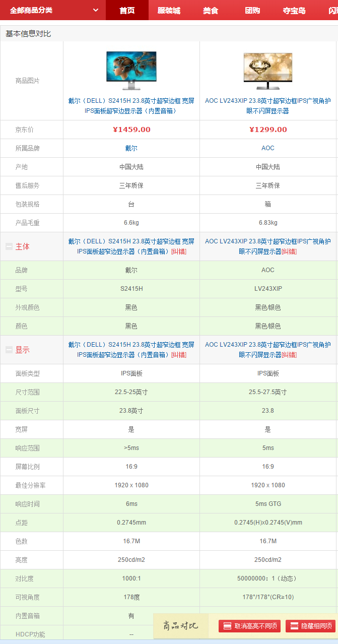Click the 戴尔 brand link
Viewport: 338px width, 644px height.
point(131,148)
